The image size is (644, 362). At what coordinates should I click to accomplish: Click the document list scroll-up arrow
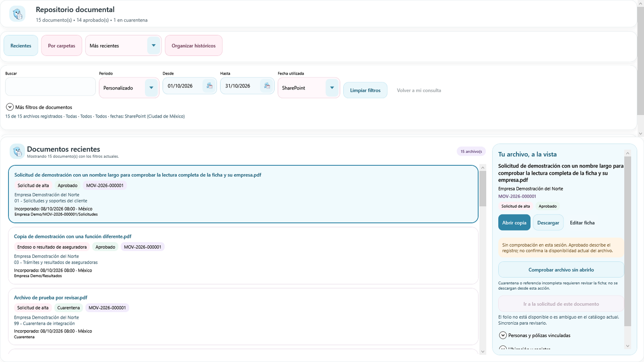(483, 168)
